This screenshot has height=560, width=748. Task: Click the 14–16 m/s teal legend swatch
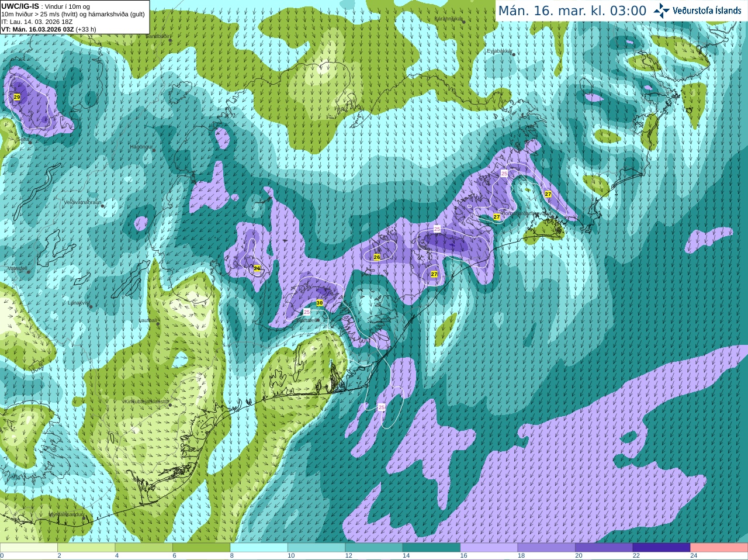pos(431,548)
